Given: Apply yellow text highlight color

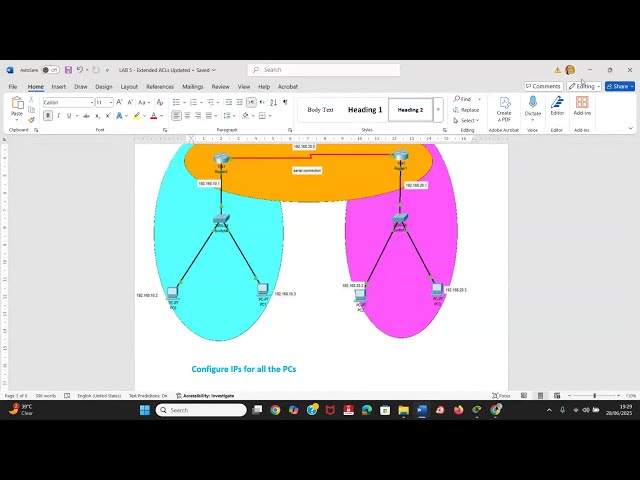Looking at the screenshot, I should coord(137,116).
